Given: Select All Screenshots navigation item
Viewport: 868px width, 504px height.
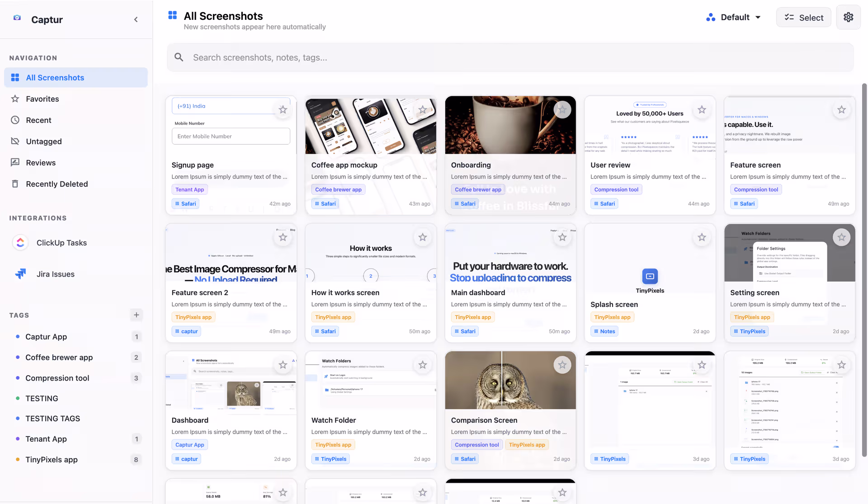Looking at the screenshot, I should [x=76, y=77].
